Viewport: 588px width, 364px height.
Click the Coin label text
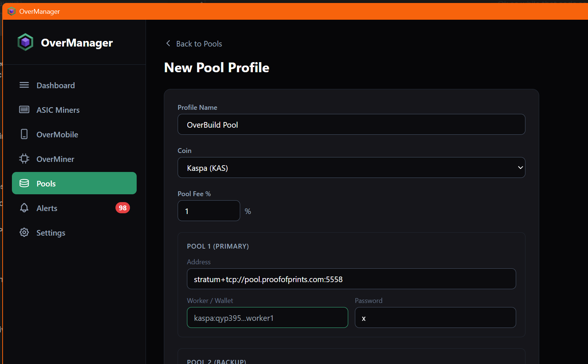(184, 151)
